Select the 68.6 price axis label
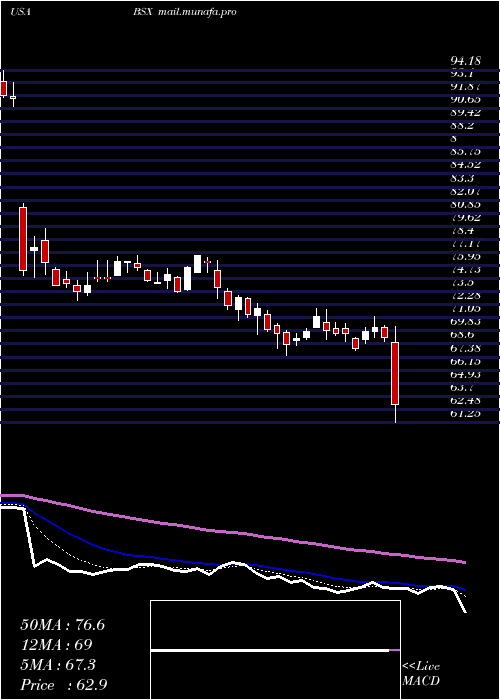Image resolution: width=500 pixels, height=700 pixels. pyautogui.click(x=462, y=334)
